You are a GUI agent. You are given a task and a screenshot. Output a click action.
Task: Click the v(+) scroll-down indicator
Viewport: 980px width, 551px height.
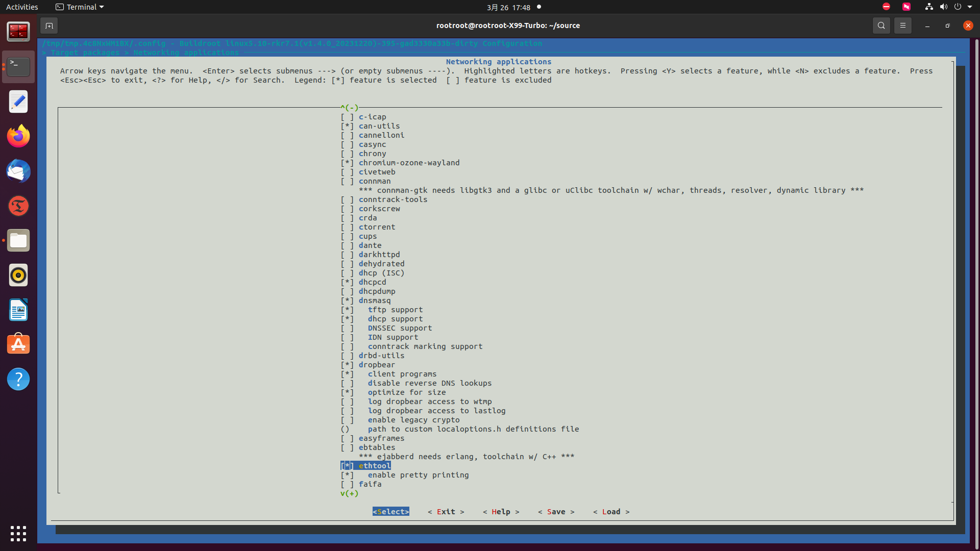click(349, 493)
